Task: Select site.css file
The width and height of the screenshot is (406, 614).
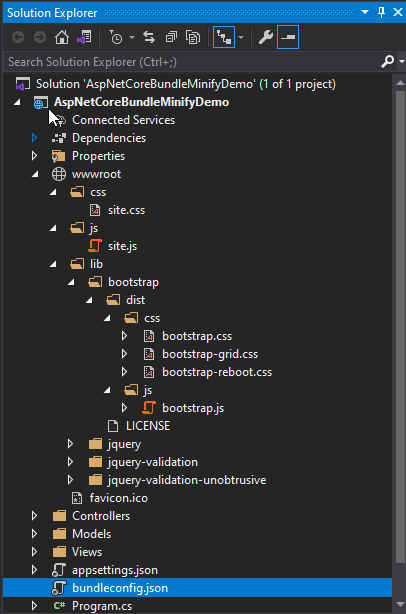Action: click(126, 210)
